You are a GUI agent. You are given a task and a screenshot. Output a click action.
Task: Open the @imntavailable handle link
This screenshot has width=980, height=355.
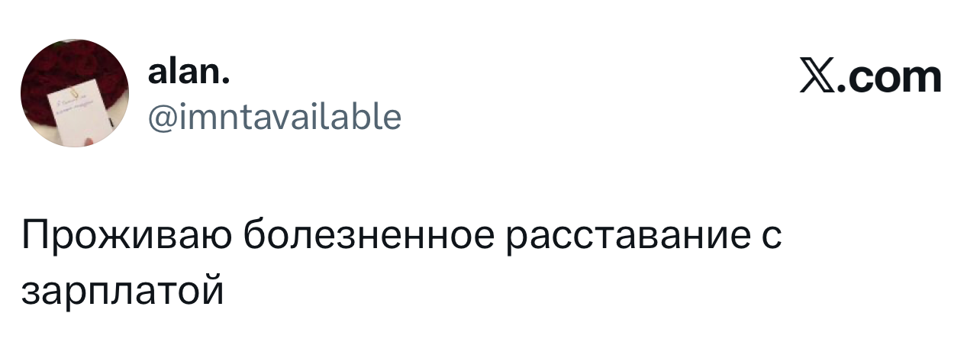(275, 118)
